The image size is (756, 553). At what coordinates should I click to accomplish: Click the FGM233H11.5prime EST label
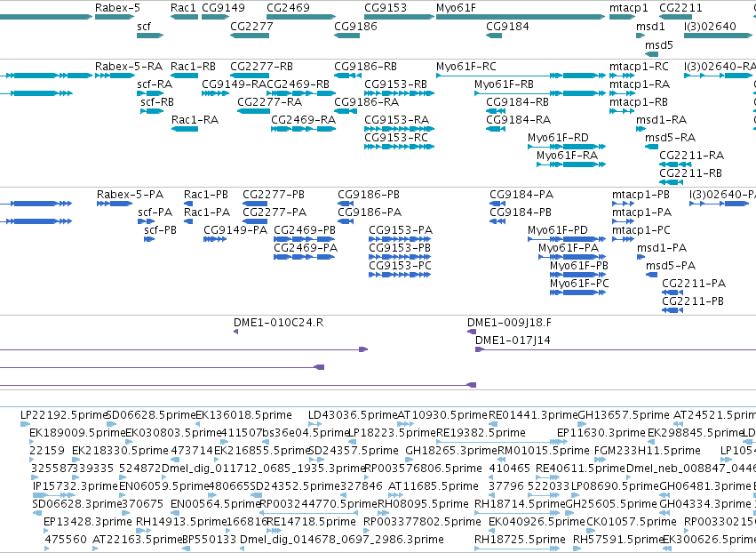pos(647,451)
